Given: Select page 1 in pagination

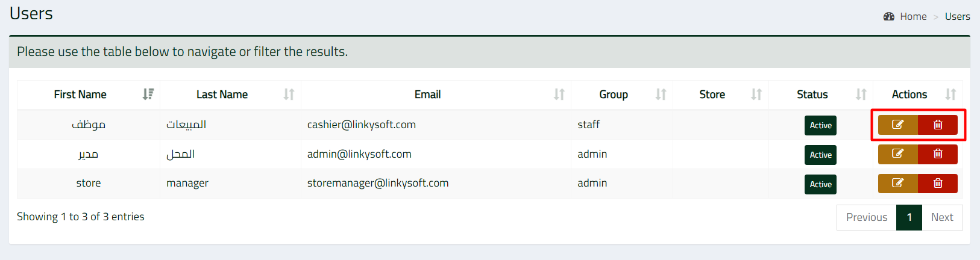Looking at the screenshot, I should click(909, 217).
